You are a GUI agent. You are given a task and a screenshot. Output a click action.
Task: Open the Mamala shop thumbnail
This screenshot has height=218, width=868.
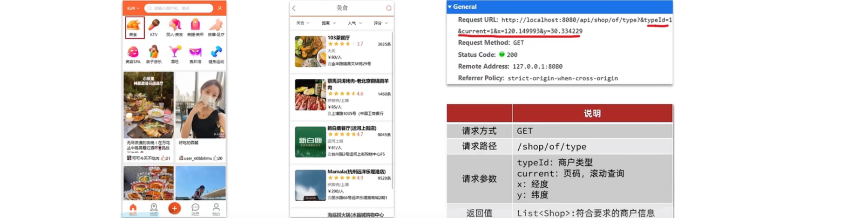(x=310, y=185)
